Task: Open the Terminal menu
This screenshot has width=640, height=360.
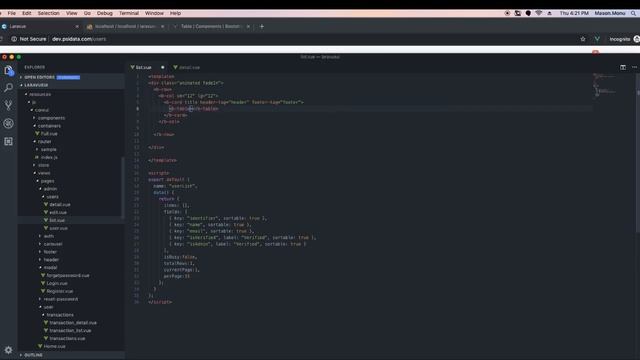Action: coord(129,13)
